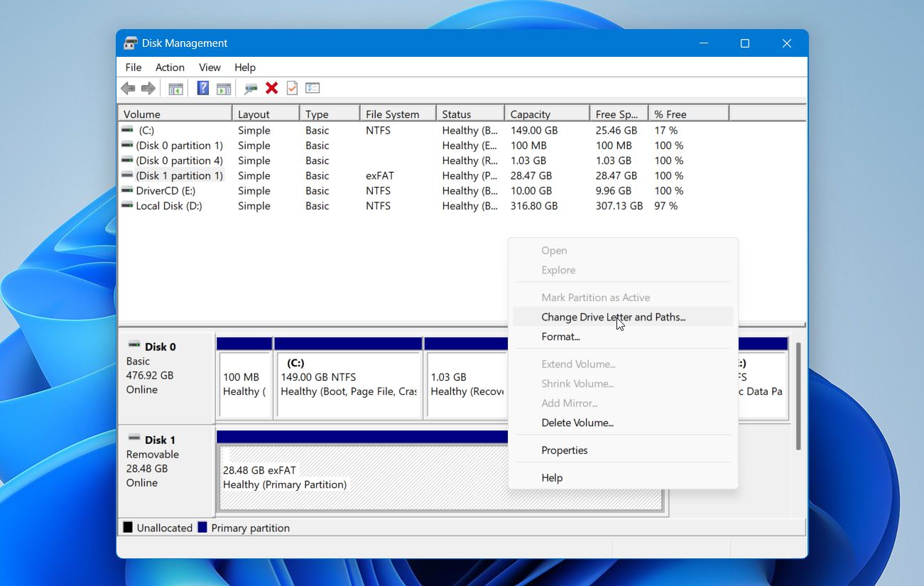924x586 pixels.
Task: Choose Help from the context menu
Action: tap(623, 478)
